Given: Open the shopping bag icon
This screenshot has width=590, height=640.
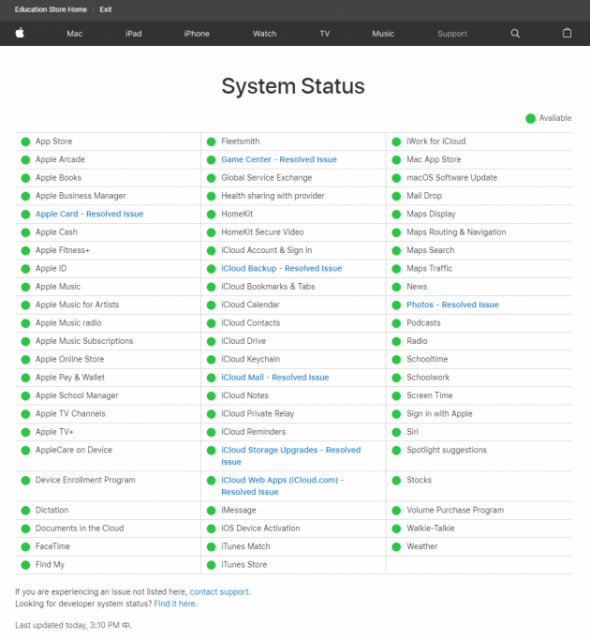Looking at the screenshot, I should point(567,33).
